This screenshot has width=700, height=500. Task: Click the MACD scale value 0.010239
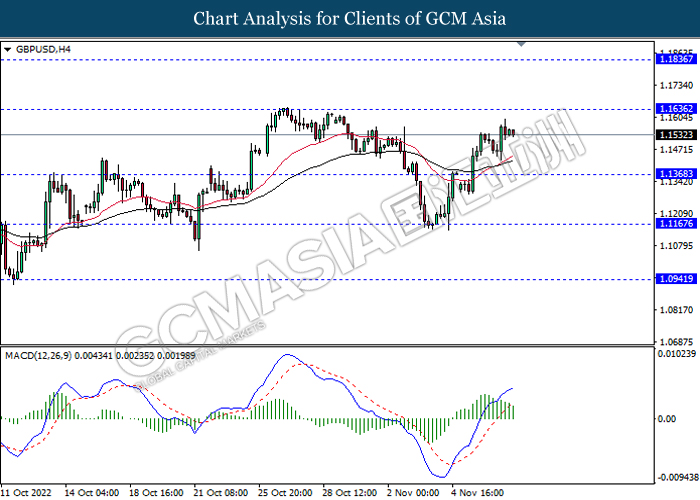click(677, 354)
